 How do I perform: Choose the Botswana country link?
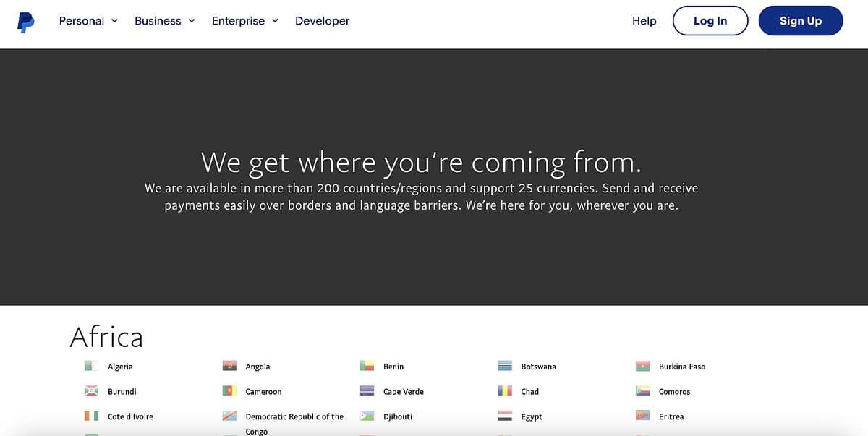tap(538, 367)
